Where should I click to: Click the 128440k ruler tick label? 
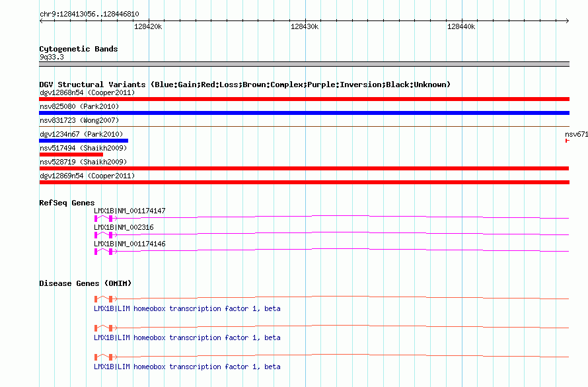[x=461, y=26]
